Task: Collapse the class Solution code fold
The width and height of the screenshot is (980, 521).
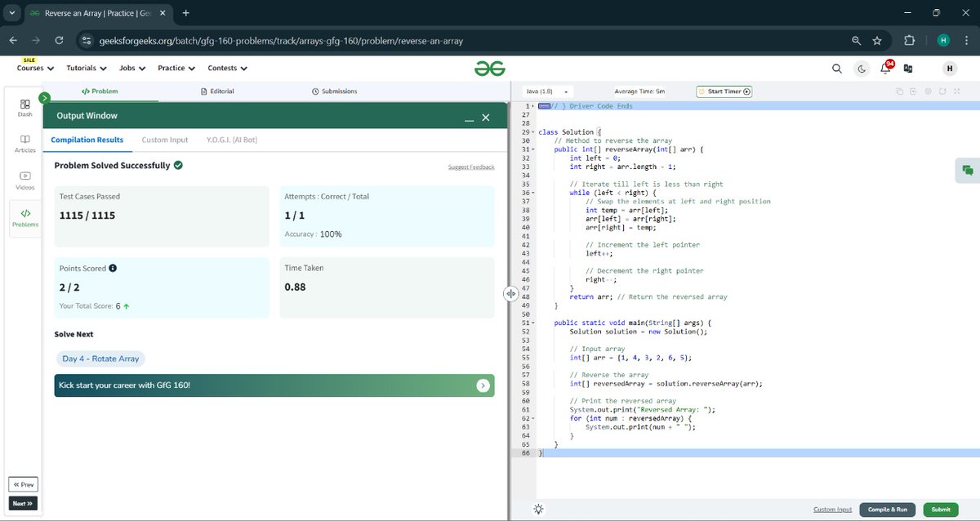Action: 532,132
